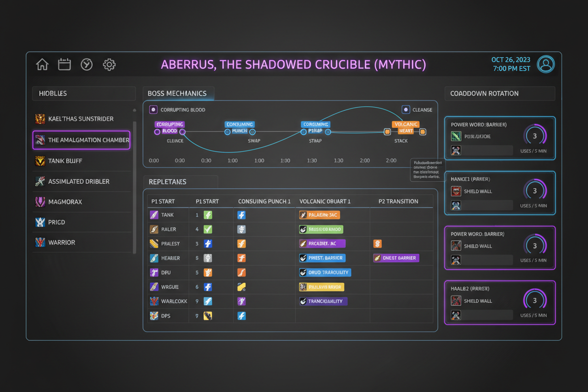The width and height of the screenshot is (588, 392).
Task: Click the user profile avatar icon
Action: coord(546,64)
